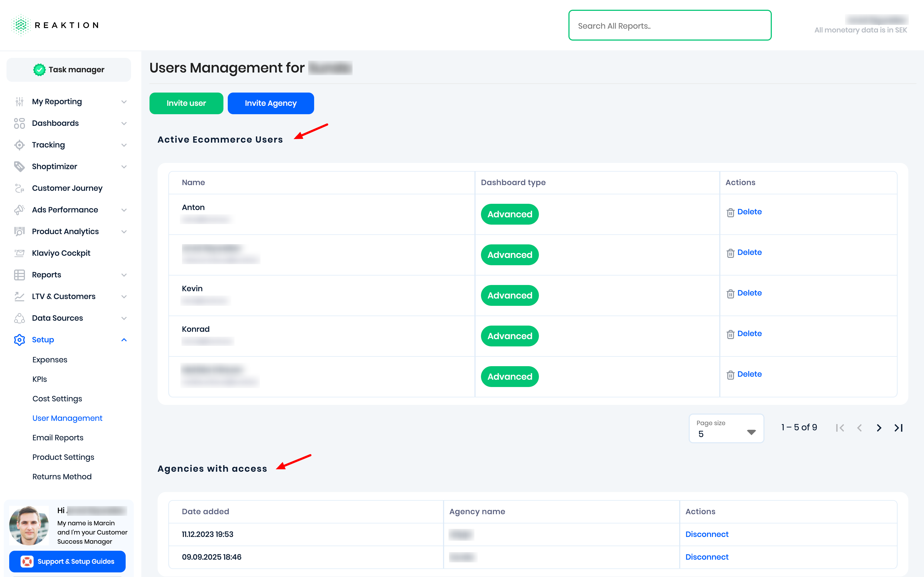Viewport: 924px width, 577px height.
Task: Collapse the Setup section chevron
Action: click(124, 340)
